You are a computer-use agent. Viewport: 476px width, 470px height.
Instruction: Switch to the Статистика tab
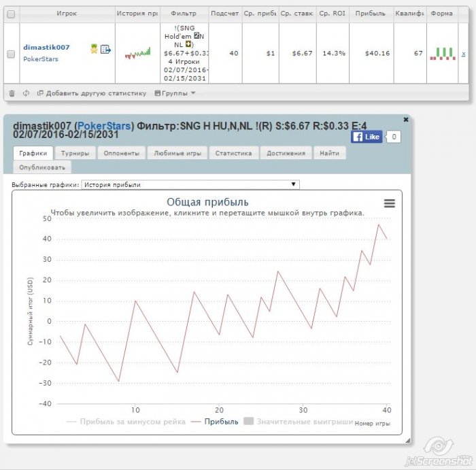tap(234, 153)
